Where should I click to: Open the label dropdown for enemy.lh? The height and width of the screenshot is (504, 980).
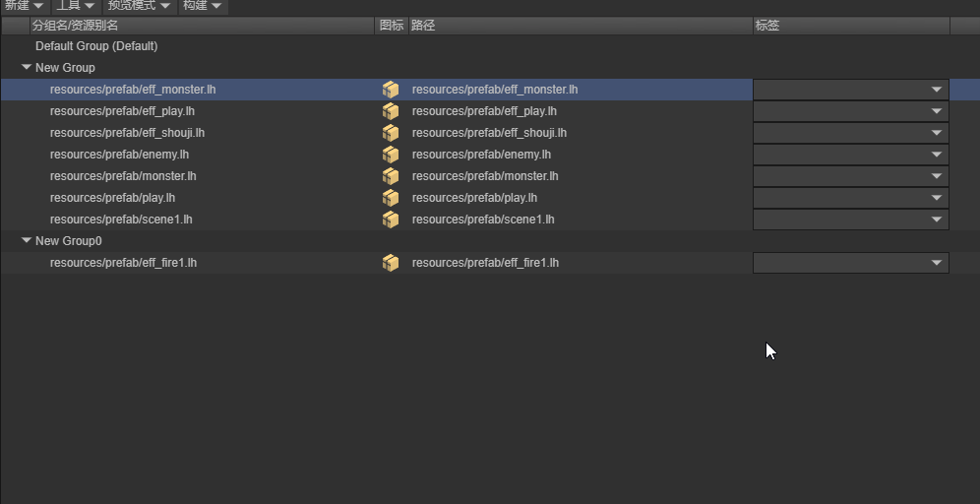851,155
